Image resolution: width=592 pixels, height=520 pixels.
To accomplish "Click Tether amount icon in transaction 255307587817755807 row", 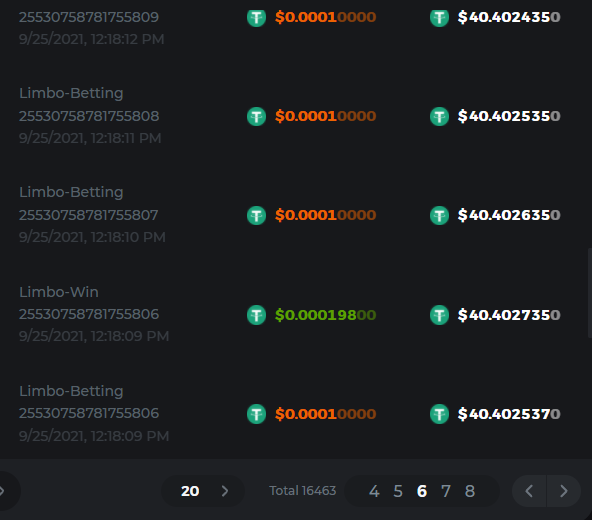I will pos(256,215).
